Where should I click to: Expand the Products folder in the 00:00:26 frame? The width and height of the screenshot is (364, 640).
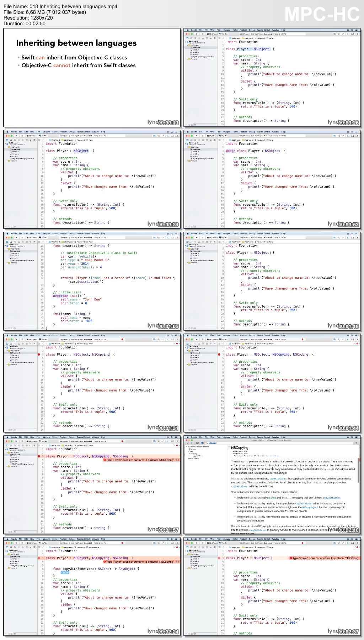[x=187, y=59]
